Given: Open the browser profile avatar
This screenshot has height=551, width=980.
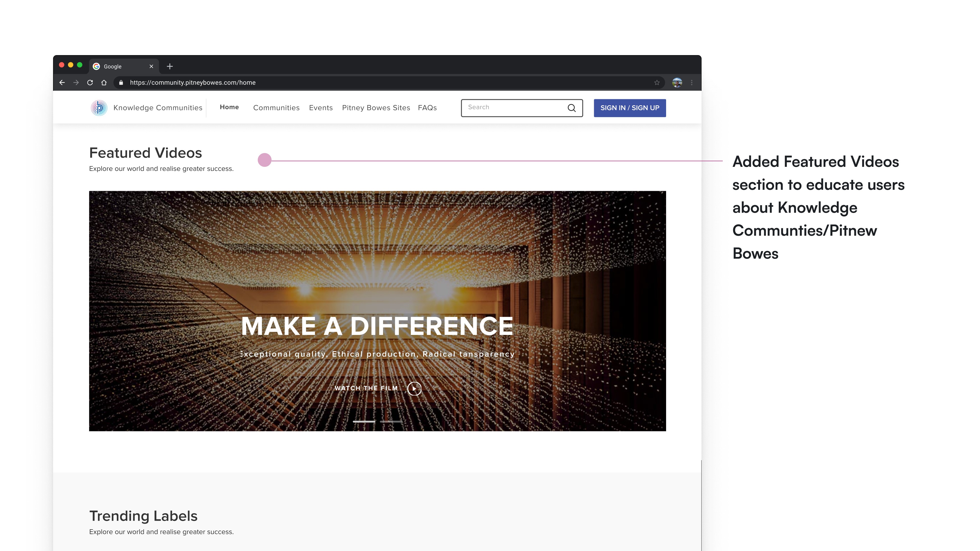Looking at the screenshot, I should pos(677,82).
